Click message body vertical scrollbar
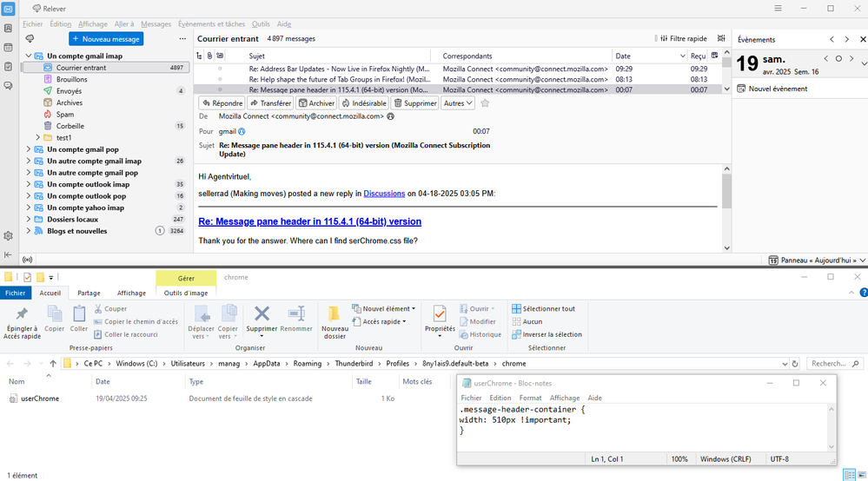 726,192
